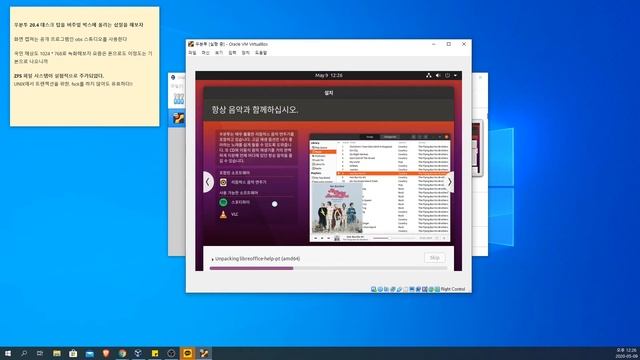Screen dimensions: 640x360
Task: Click the Spotify icon in slideshow
Action: (x=223, y=202)
